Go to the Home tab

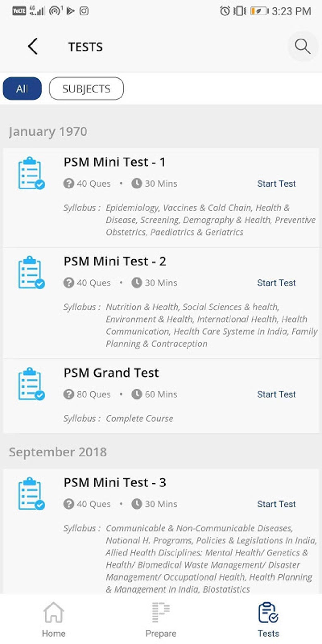pyautogui.click(x=54, y=619)
